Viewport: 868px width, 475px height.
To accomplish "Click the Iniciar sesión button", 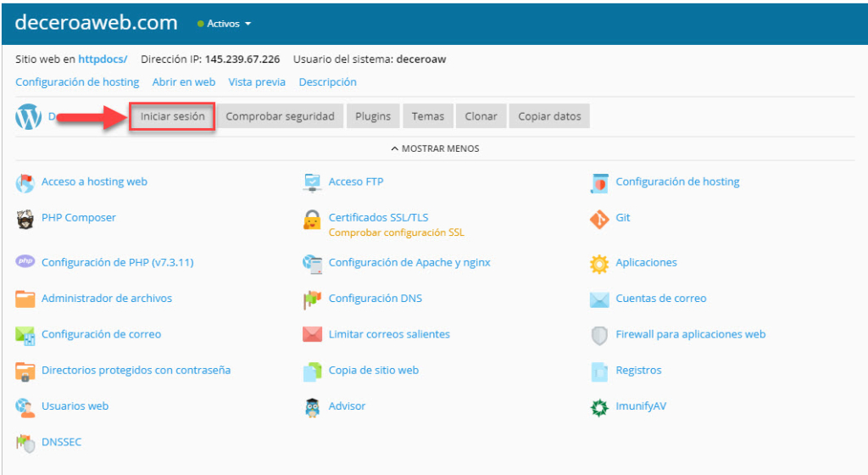I will [172, 116].
